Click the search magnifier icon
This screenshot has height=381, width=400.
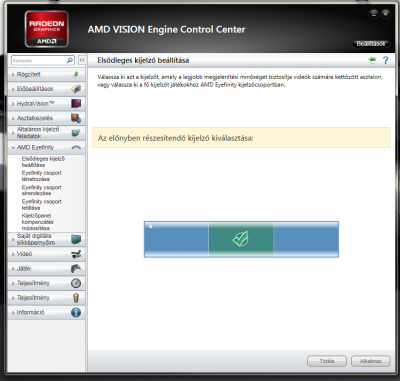click(70, 60)
